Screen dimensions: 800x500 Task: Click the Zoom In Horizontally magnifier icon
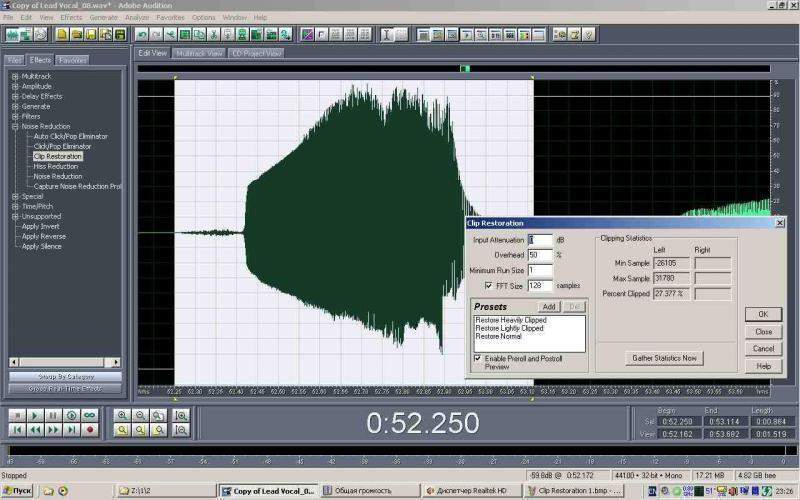coord(122,415)
